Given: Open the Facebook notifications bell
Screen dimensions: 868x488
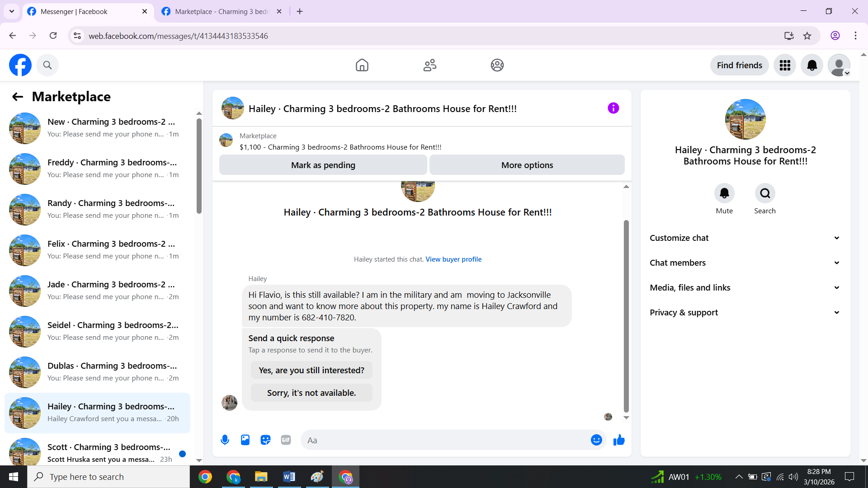Looking at the screenshot, I should click(812, 66).
